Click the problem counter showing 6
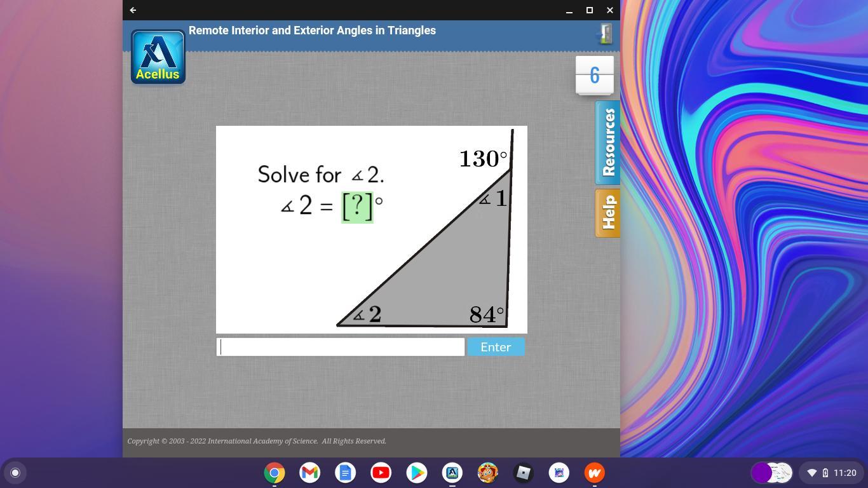 pyautogui.click(x=595, y=75)
